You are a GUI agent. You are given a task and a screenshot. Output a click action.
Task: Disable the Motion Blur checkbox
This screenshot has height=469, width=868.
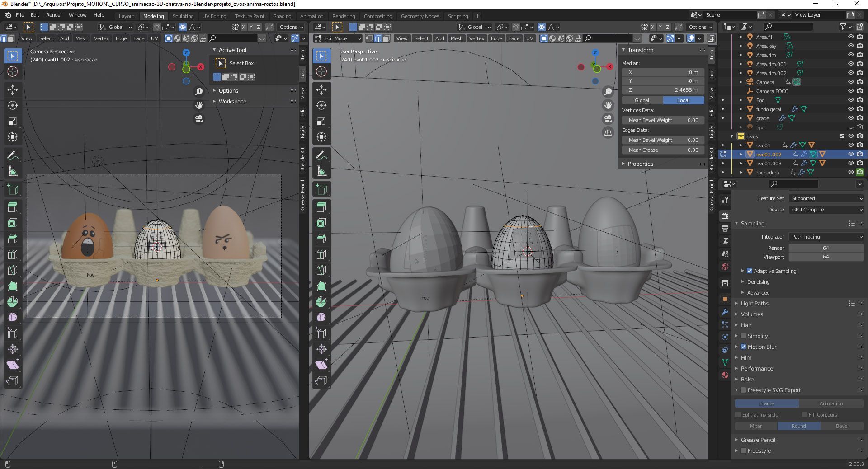pos(743,347)
